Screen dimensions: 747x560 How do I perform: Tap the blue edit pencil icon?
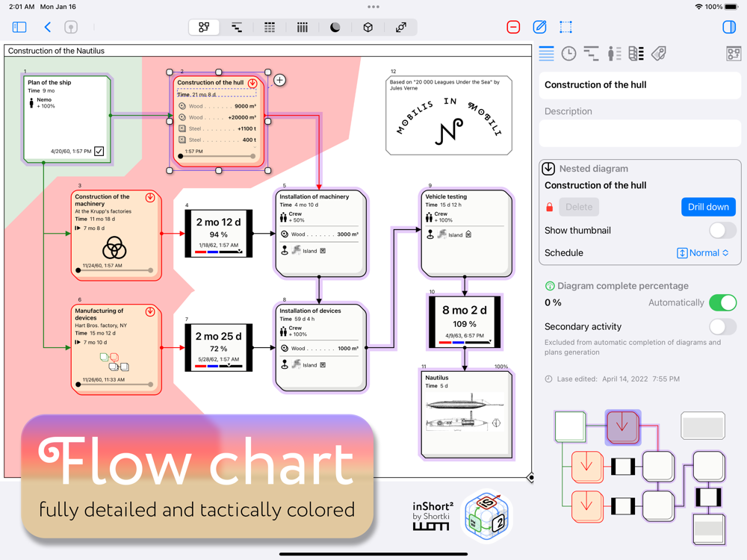click(539, 27)
